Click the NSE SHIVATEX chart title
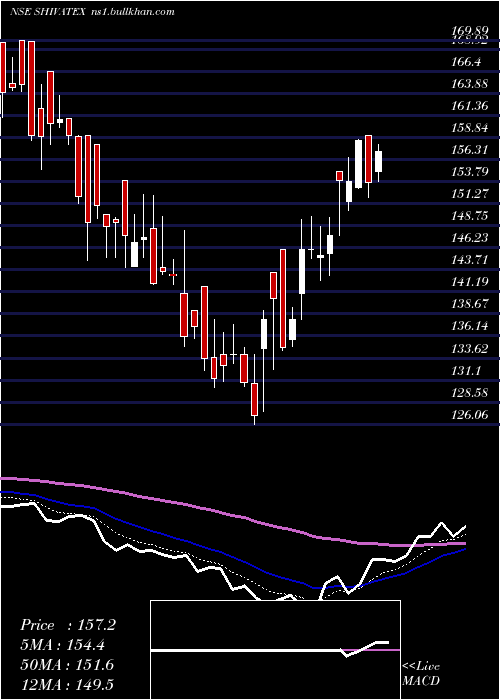 click(x=47, y=12)
